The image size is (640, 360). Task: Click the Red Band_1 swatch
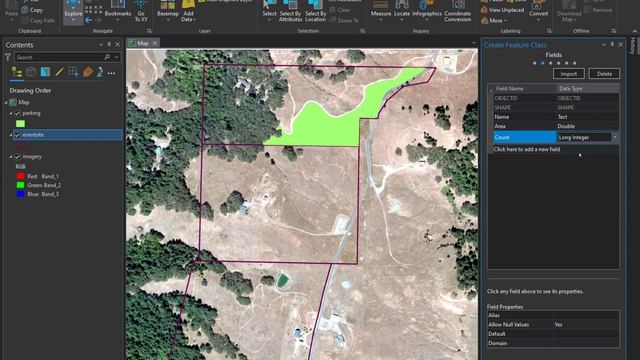(20, 176)
